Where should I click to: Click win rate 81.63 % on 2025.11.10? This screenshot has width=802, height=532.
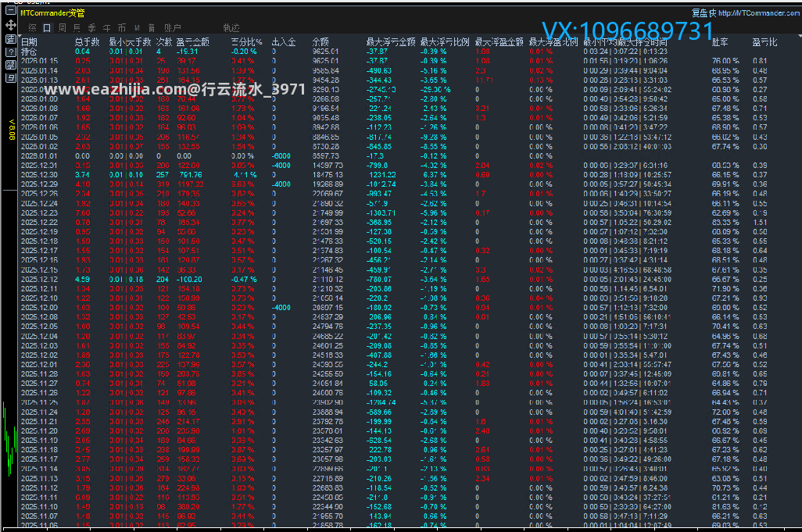coord(726,507)
